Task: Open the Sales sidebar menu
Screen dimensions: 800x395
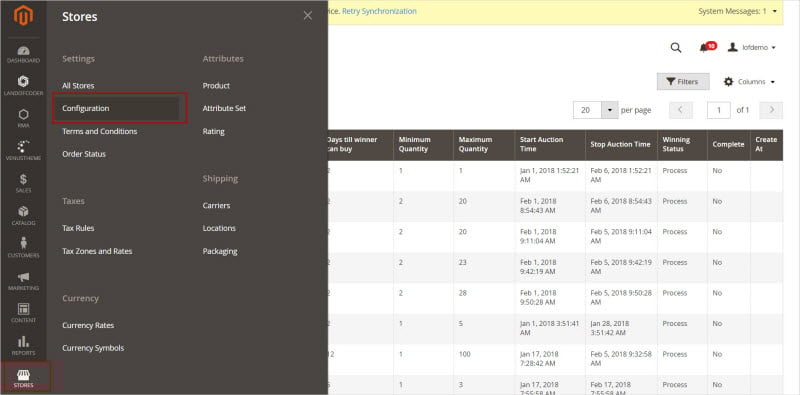Action: tap(23, 183)
